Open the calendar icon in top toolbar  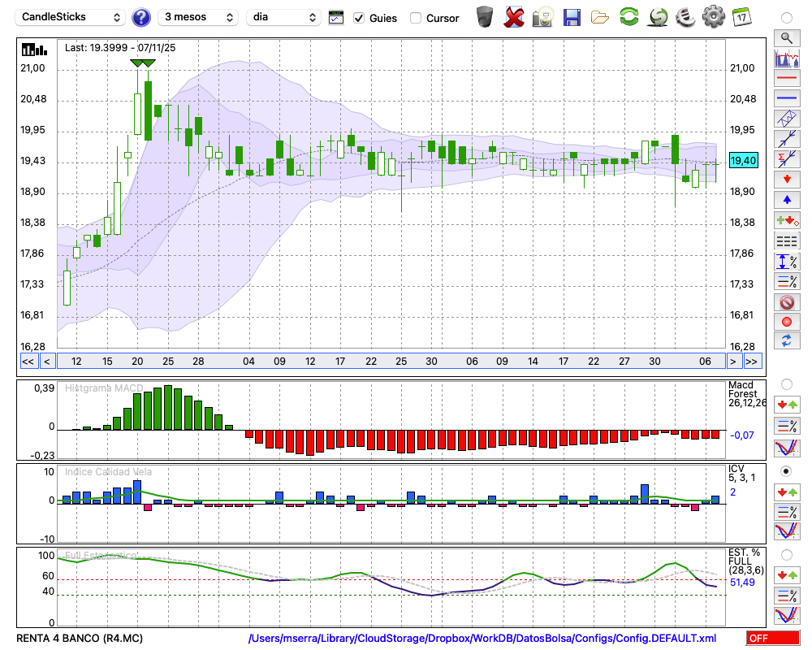[x=741, y=17]
